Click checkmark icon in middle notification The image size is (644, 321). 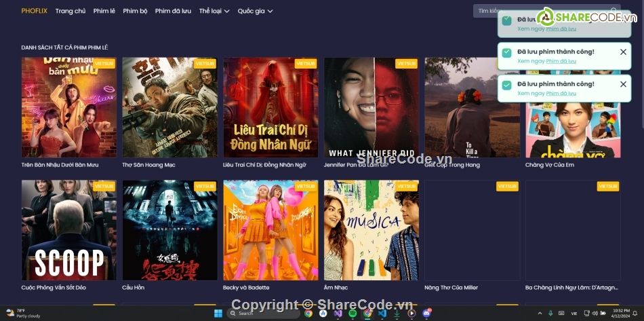[507, 53]
